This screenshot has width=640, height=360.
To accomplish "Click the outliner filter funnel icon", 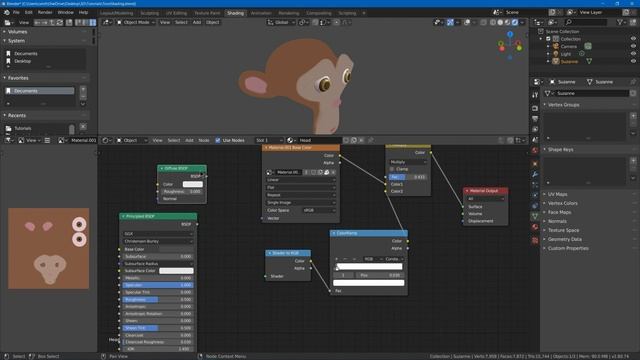I will [621, 22].
